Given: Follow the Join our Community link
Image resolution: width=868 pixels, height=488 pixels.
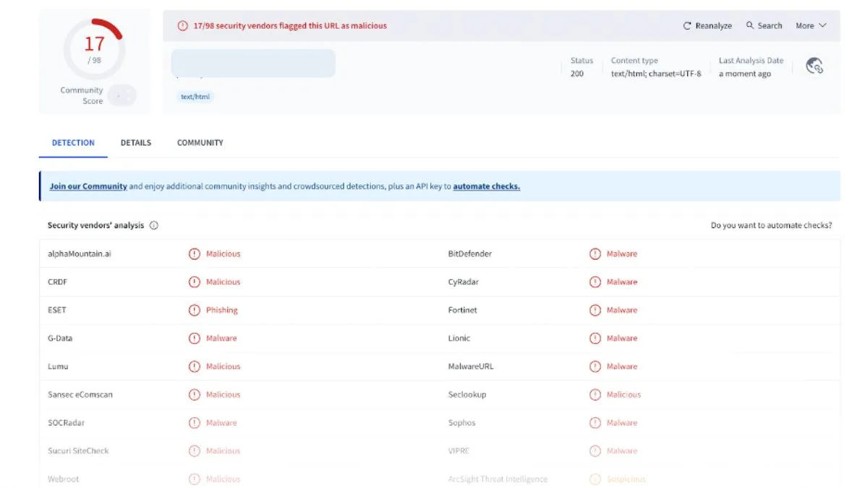Looking at the screenshot, I should click(x=88, y=187).
